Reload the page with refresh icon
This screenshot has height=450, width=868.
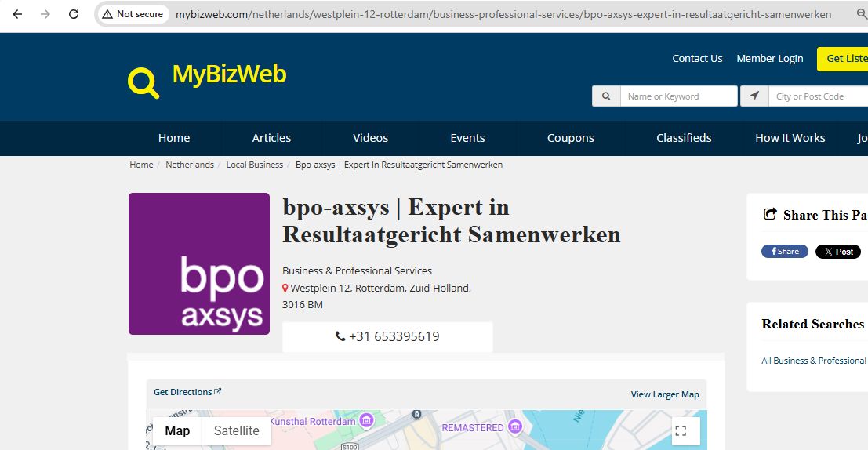pos(74,14)
